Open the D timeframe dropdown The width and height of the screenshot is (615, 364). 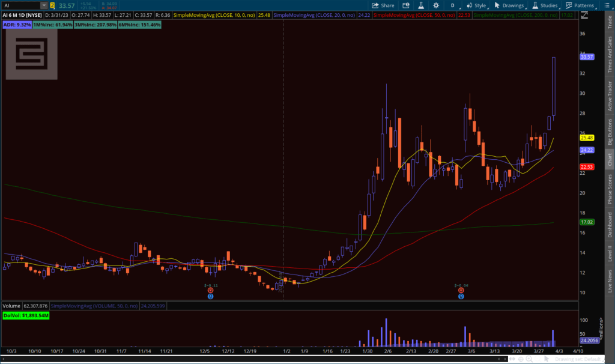453,5
